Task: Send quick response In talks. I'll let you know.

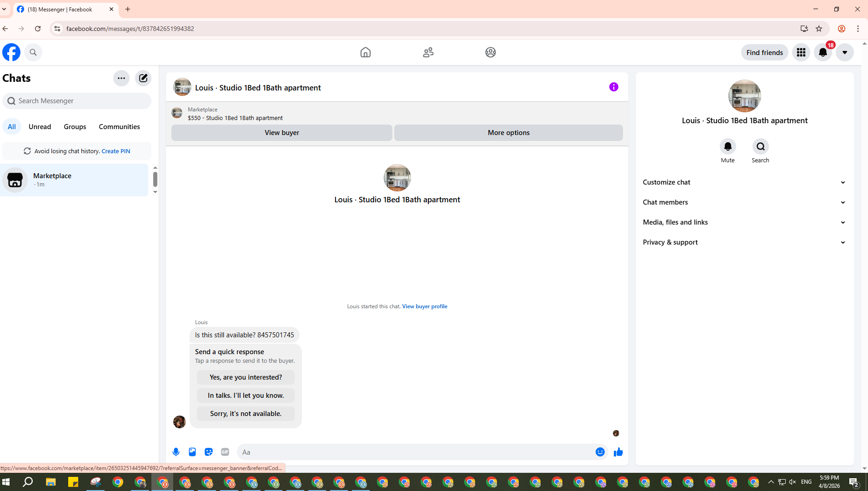Action: (x=246, y=396)
